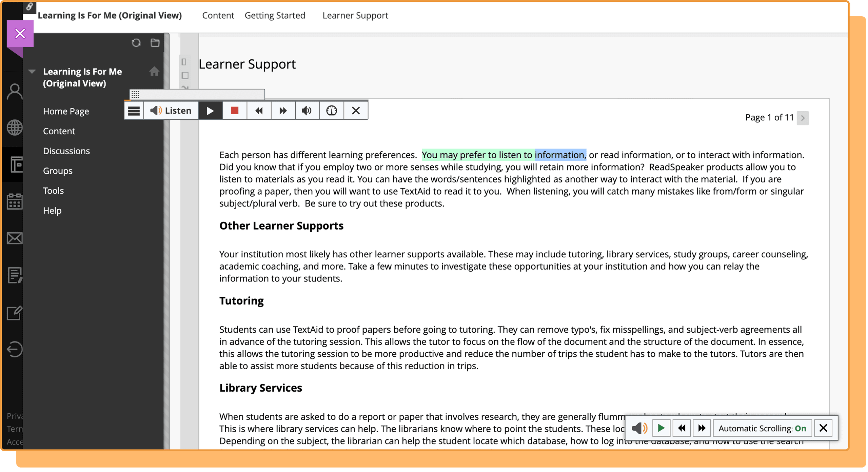Stop ReadSpeaker playback with red square

pyautogui.click(x=235, y=111)
